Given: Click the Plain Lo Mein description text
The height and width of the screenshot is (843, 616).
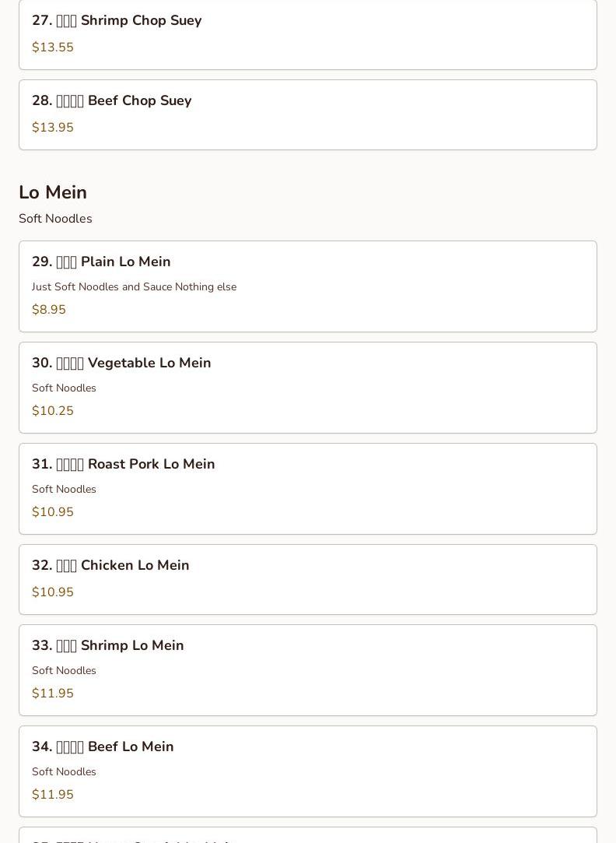Looking at the screenshot, I should click(135, 286).
